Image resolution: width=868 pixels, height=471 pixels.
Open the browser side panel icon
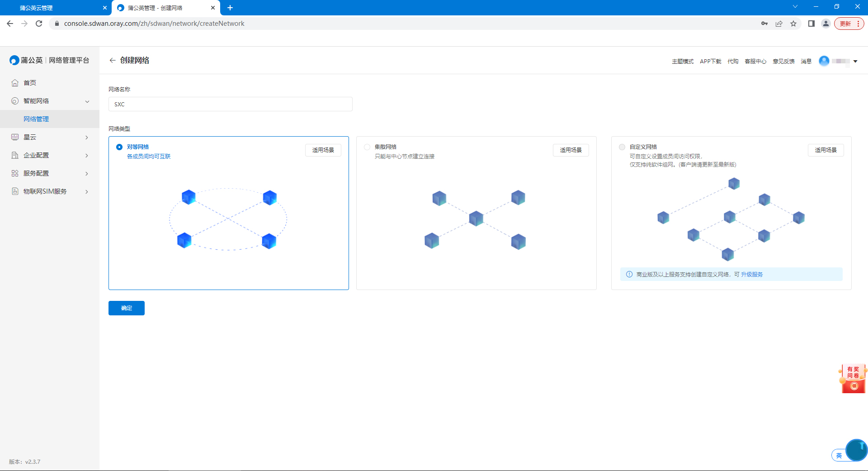point(811,24)
